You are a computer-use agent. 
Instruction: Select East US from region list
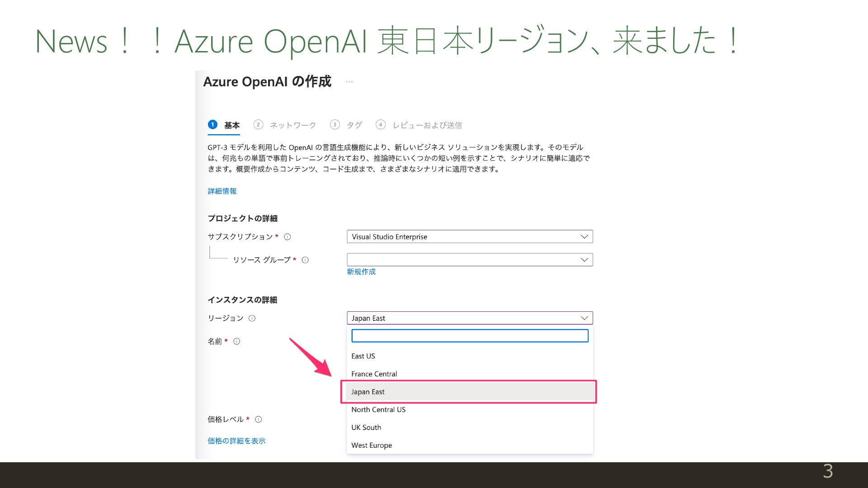tap(470, 356)
